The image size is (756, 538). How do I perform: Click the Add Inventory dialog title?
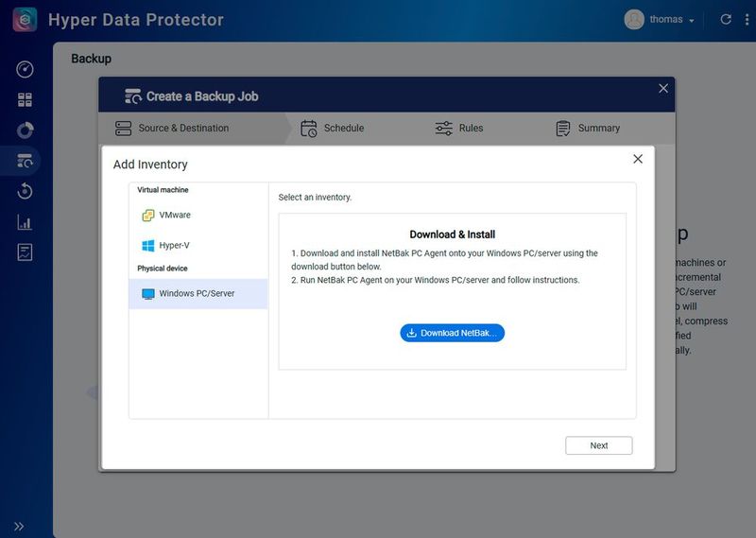pyautogui.click(x=150, y=165)
